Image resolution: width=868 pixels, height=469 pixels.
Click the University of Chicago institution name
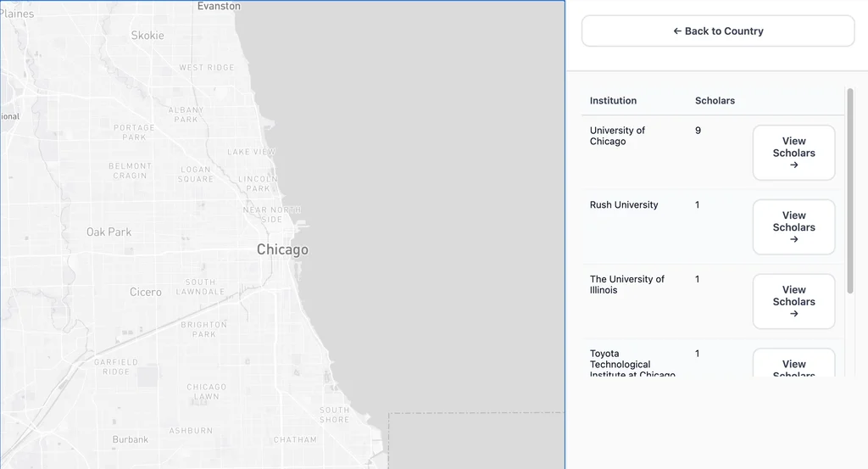[617, 136]
